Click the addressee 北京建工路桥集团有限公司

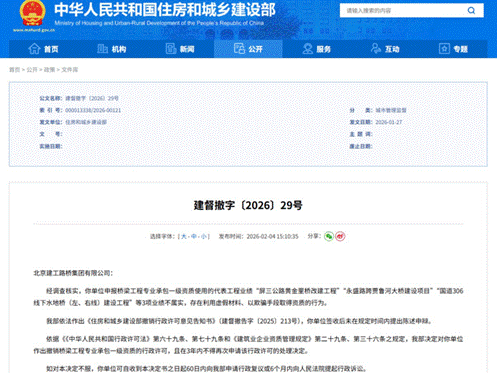pyautogui.click(x=72, y=273)
